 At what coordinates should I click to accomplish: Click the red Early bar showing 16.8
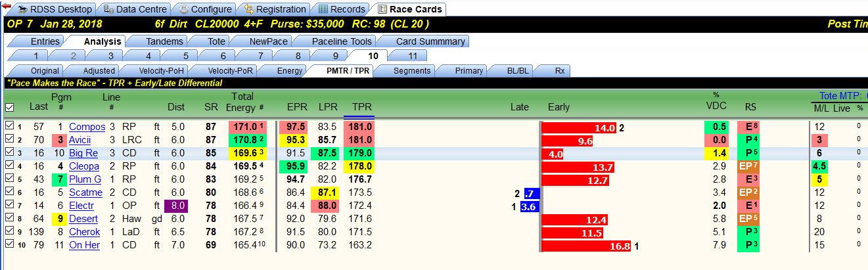[586, 246]
